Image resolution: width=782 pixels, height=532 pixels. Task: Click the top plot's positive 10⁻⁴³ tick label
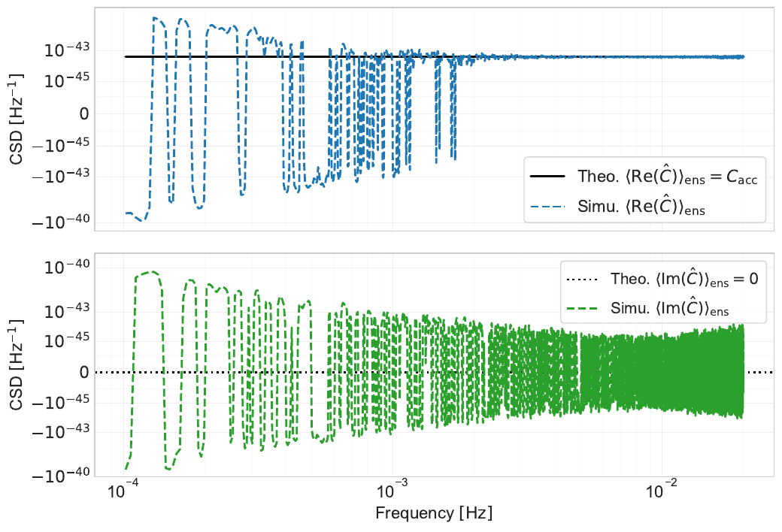(x=67, y=50)
